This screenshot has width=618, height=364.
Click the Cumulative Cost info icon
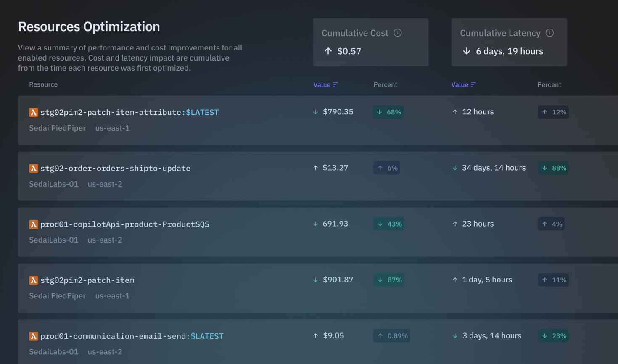click(398, 33)
